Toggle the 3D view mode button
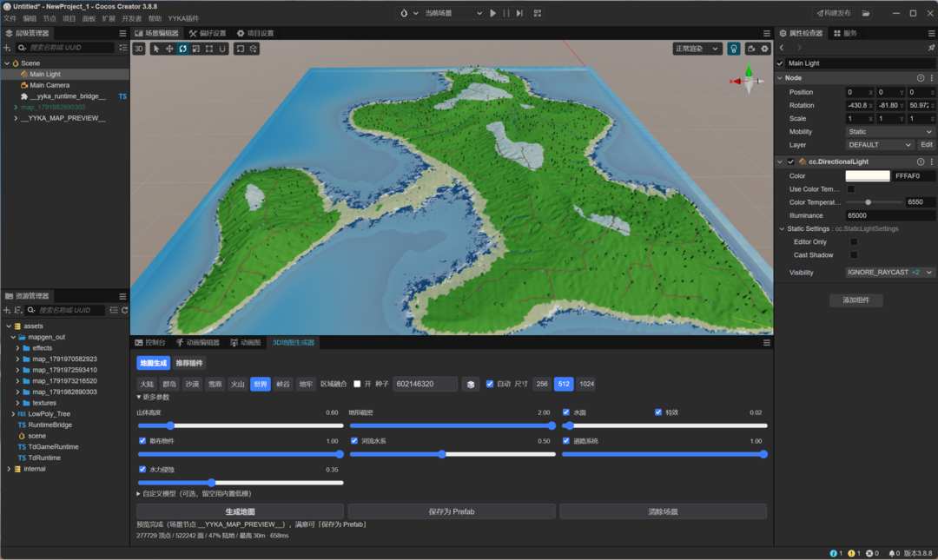 [139, 49]
